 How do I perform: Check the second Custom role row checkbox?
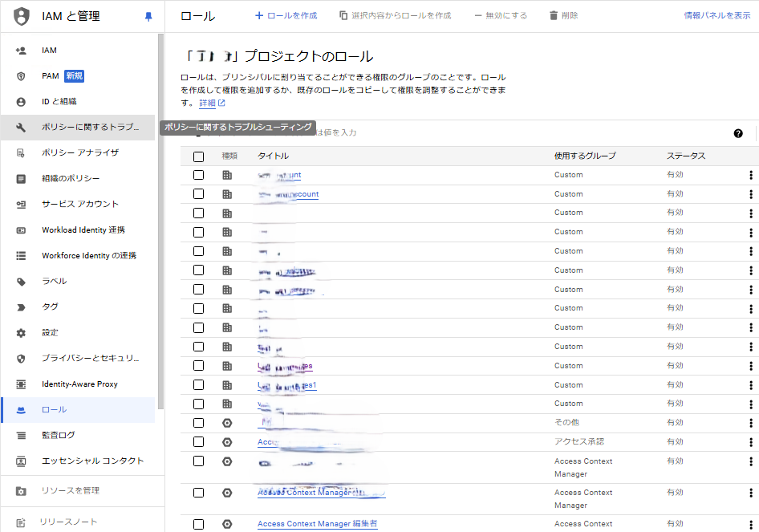198,193
